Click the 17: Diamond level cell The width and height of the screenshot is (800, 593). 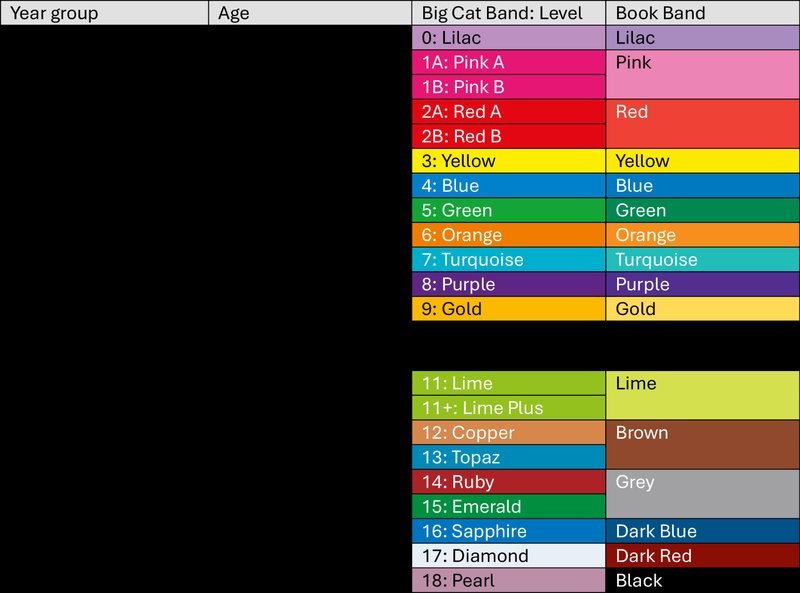click(x=509, y=556)
